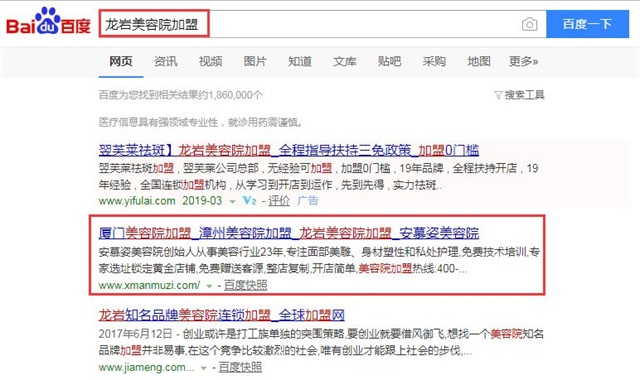Expand dropdown arrow next to www.yifulai.com

(232, 201)
